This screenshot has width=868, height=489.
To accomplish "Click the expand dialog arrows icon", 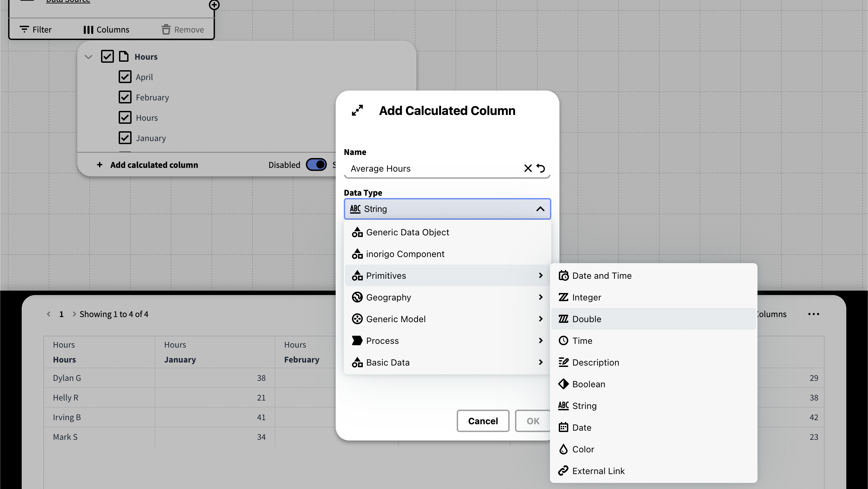I will [357, 110].
